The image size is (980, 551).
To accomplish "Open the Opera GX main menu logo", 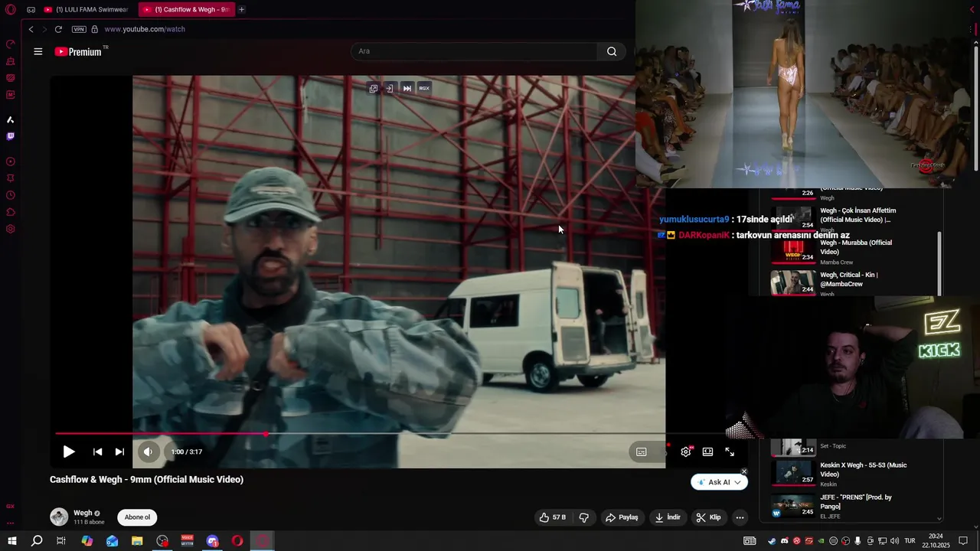I will [10, 10].
